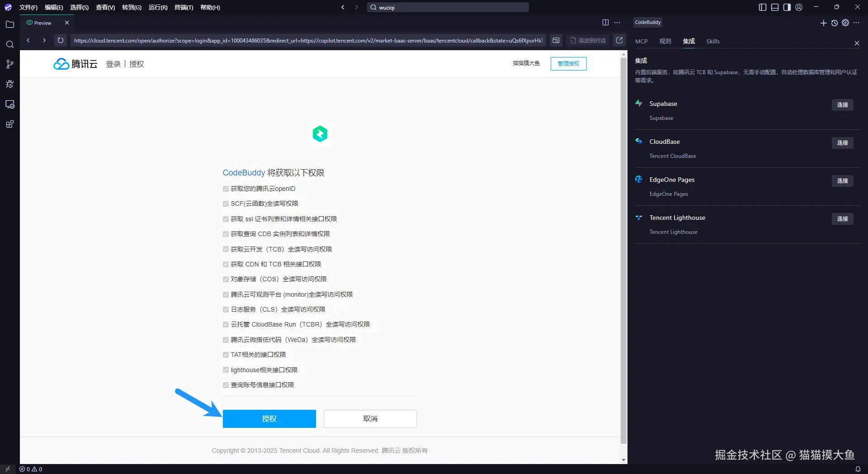
Task: Open the 文件(F) menu
Action: [x=28, y=7]
